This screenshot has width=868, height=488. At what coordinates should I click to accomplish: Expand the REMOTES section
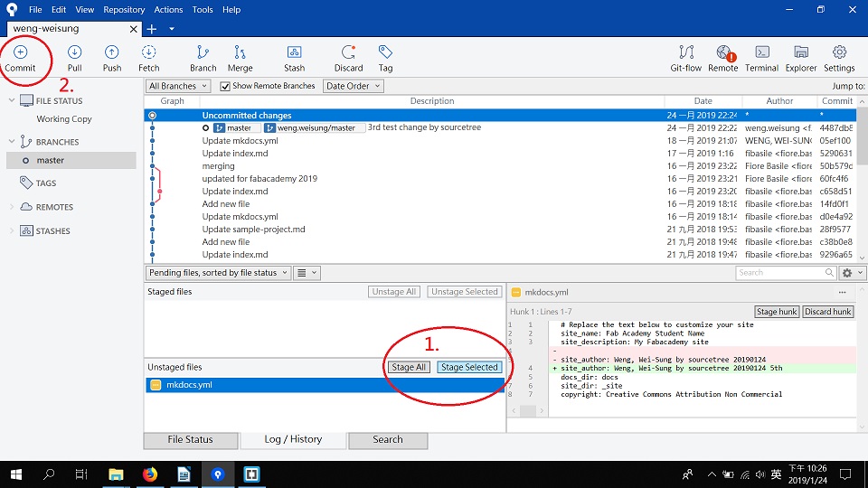click(x=12, y=207)
